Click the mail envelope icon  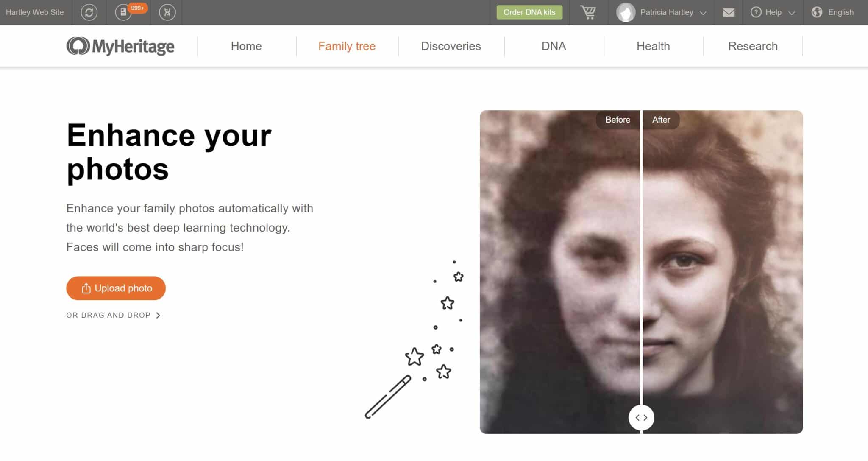[x=729, y=12]
